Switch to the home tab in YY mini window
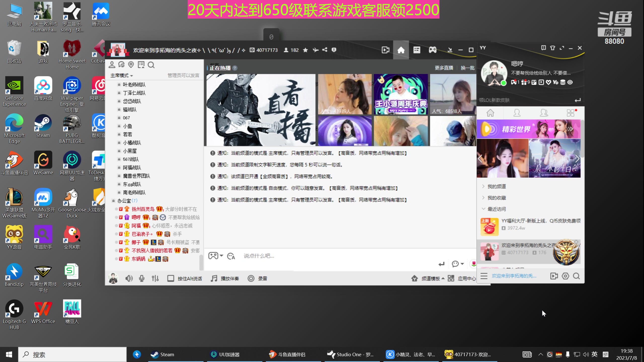The image size is (644, 362). [x=491, y=113]
